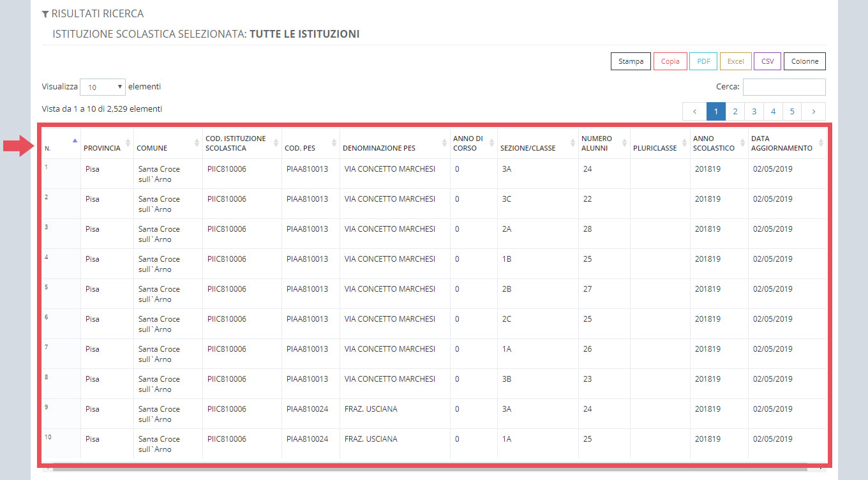Click the N. column ascending sort arrow
This screenshot has width=868, height=480.
coord(75,140)
